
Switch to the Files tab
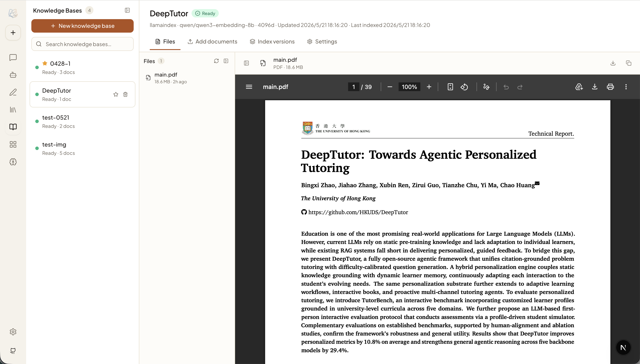click(165, 42)
